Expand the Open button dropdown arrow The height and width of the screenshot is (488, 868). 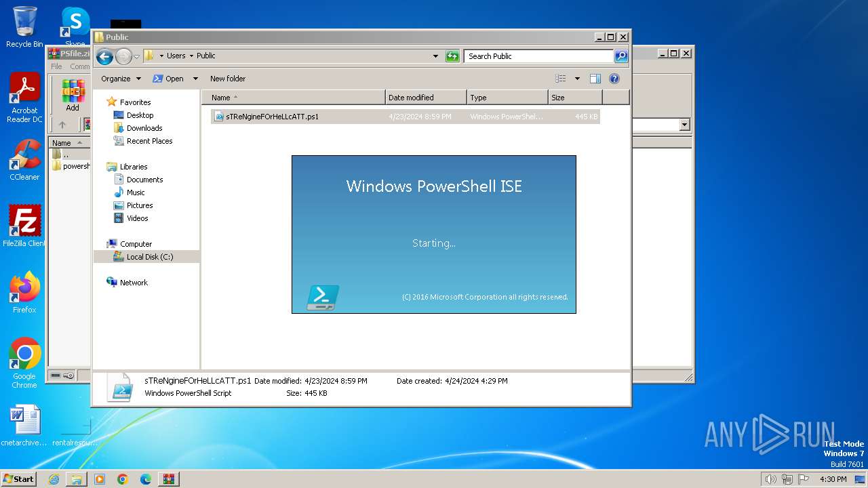pyautogui.click(x=195, y=79)
